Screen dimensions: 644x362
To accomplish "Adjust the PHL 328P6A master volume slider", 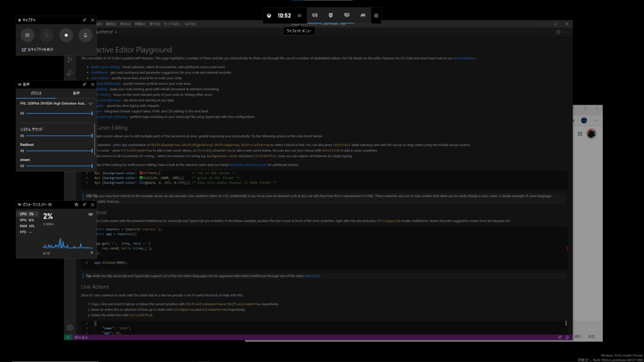I will click(x=59, y=113).
